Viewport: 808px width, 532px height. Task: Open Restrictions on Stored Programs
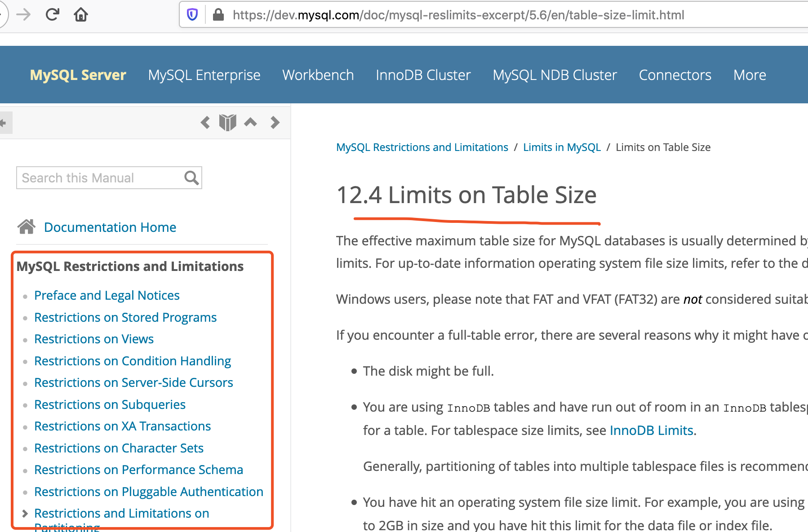coord(125,317)
